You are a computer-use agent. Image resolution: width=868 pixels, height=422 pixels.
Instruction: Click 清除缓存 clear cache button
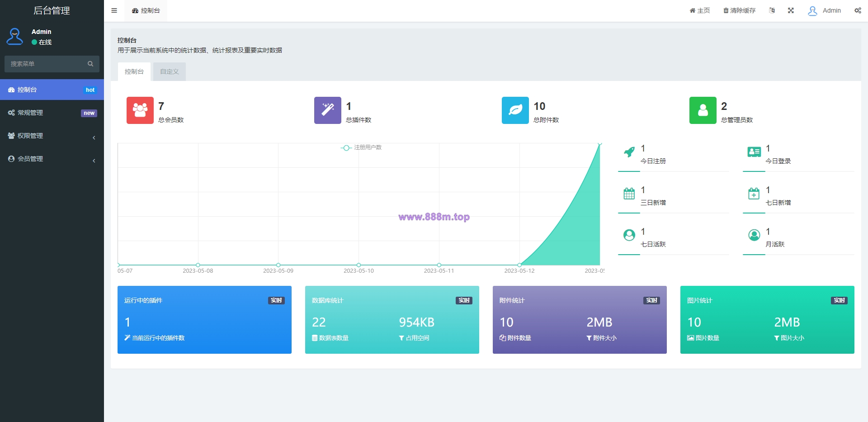coord(739,10)
